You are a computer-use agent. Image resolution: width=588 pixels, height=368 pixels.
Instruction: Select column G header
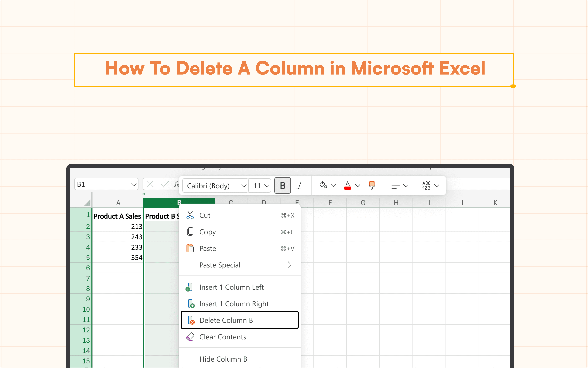tap(363, 203)
